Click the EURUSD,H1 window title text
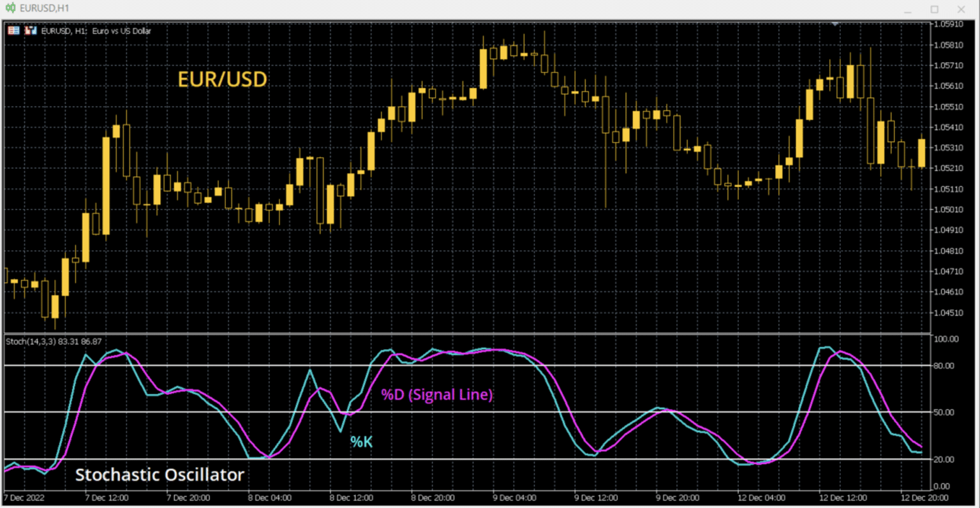 [x=45, y=8]
